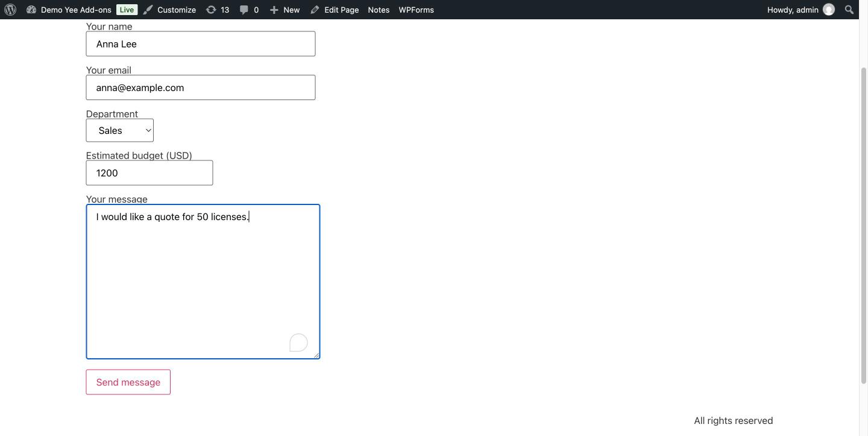Image resolution: width=868 pixels, height=436 pixels.
Task: Click the updates refresh icon
Action: click(211, 10)
